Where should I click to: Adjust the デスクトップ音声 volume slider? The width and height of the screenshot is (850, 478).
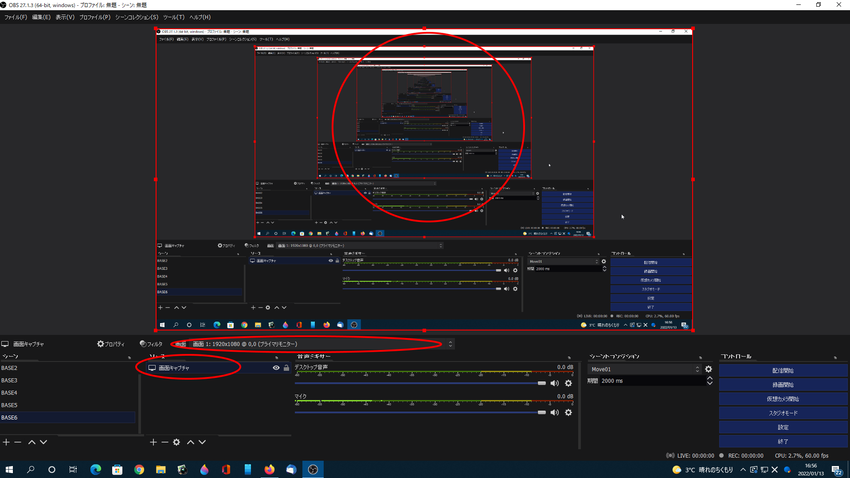(x=421, y=383)
